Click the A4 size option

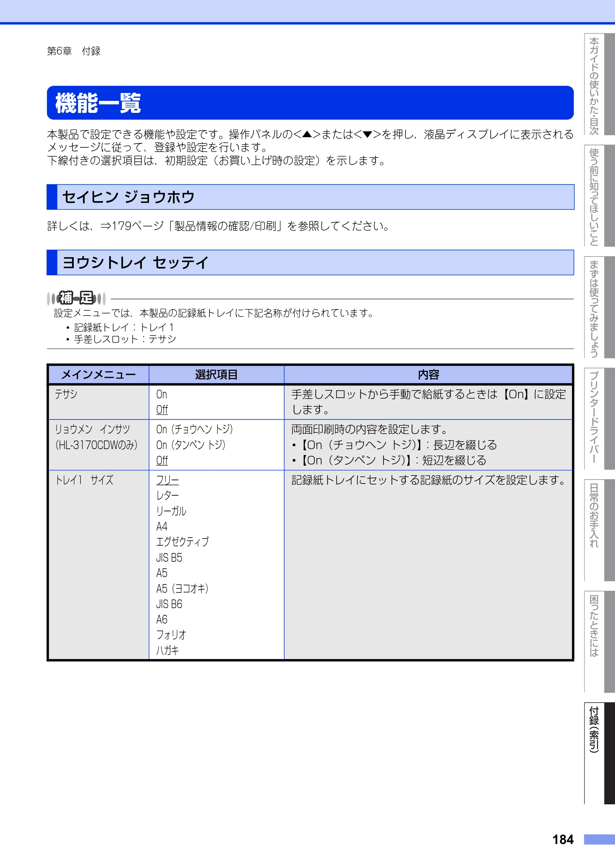click(x=162, y=526)
